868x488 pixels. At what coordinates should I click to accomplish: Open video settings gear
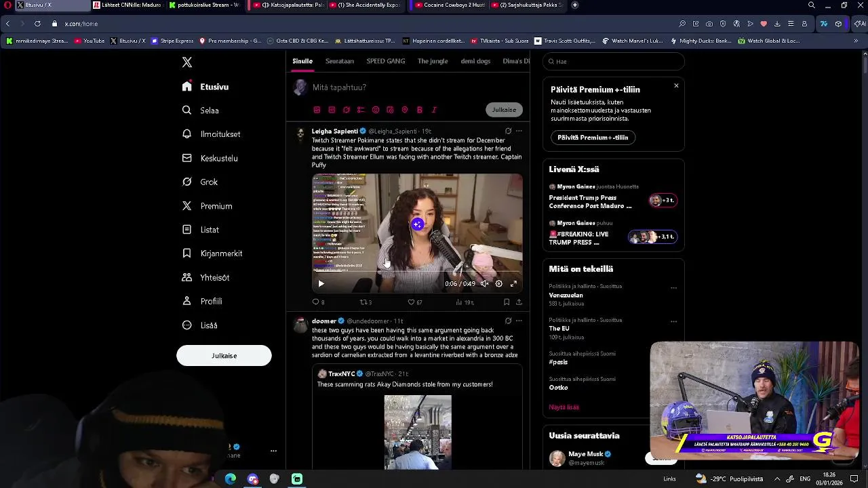(x=499, y=284)
